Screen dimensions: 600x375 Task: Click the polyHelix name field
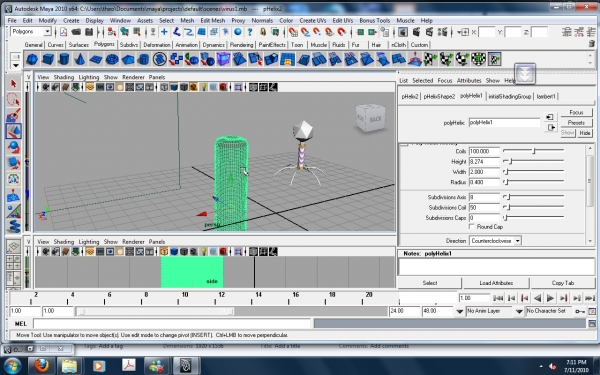[x=504, y=122]
